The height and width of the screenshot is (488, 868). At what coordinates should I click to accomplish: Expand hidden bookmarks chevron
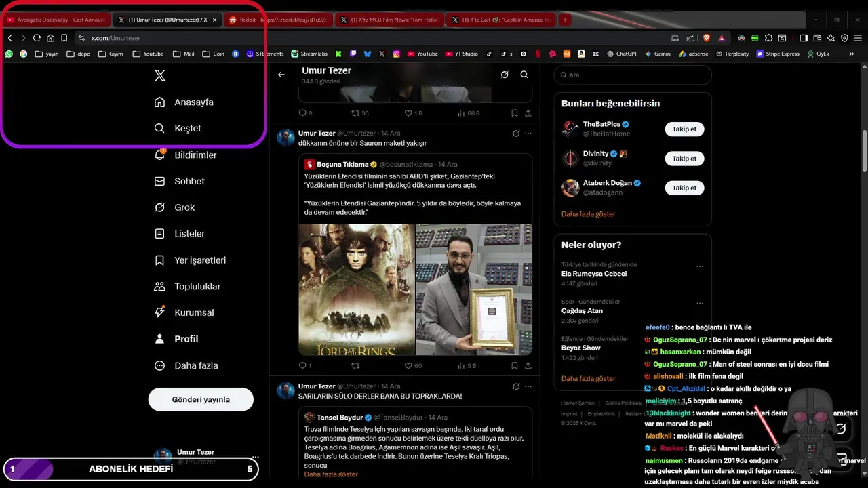tap(852, 54)
